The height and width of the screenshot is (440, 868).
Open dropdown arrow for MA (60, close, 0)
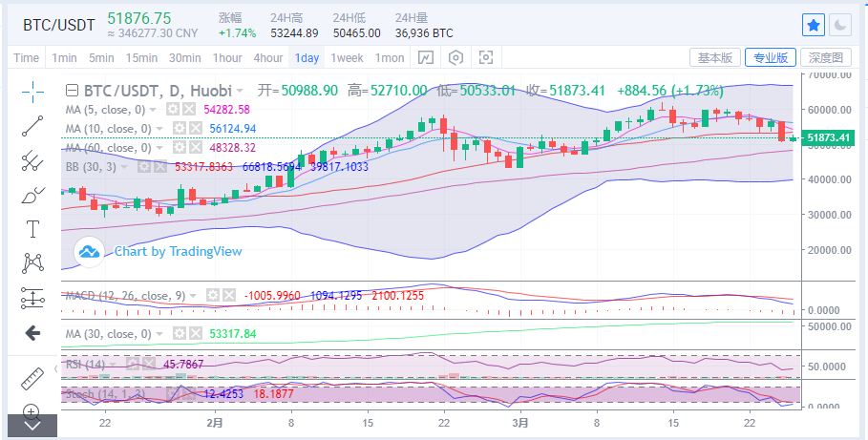click(159, 148)
